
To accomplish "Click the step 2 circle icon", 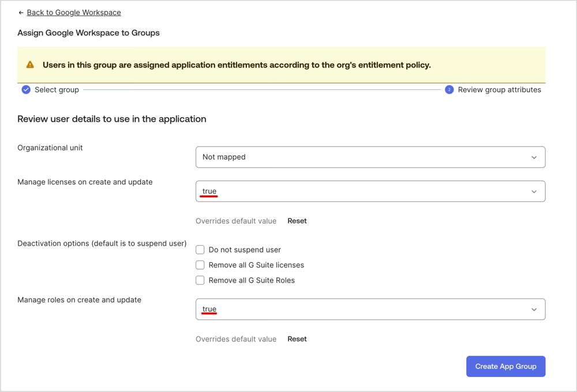I will pos(449,90).
